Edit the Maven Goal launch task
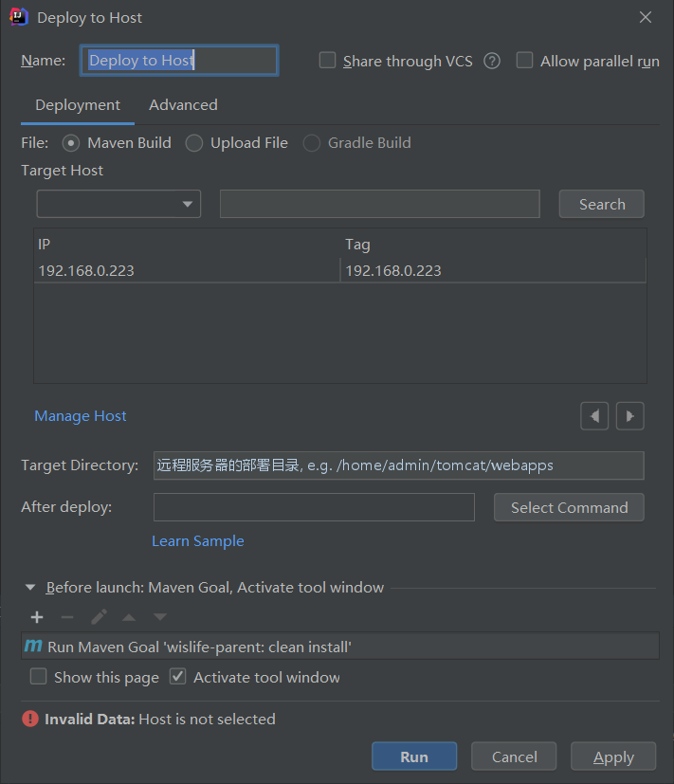 (99, 616)
